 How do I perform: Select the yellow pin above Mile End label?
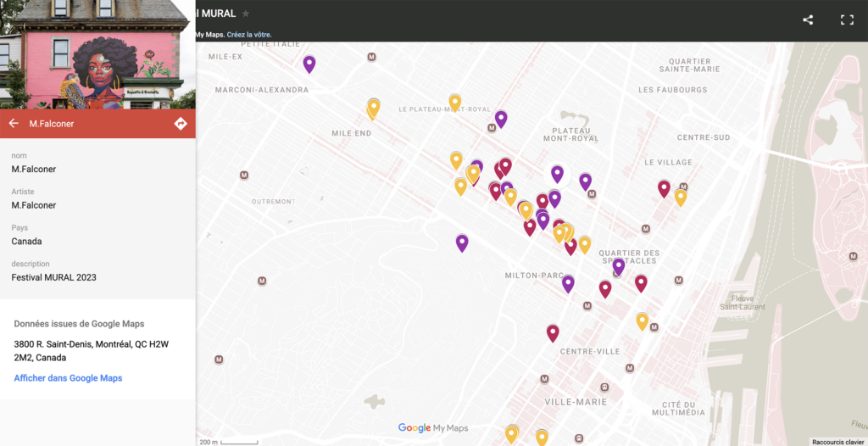pos(374,108)
